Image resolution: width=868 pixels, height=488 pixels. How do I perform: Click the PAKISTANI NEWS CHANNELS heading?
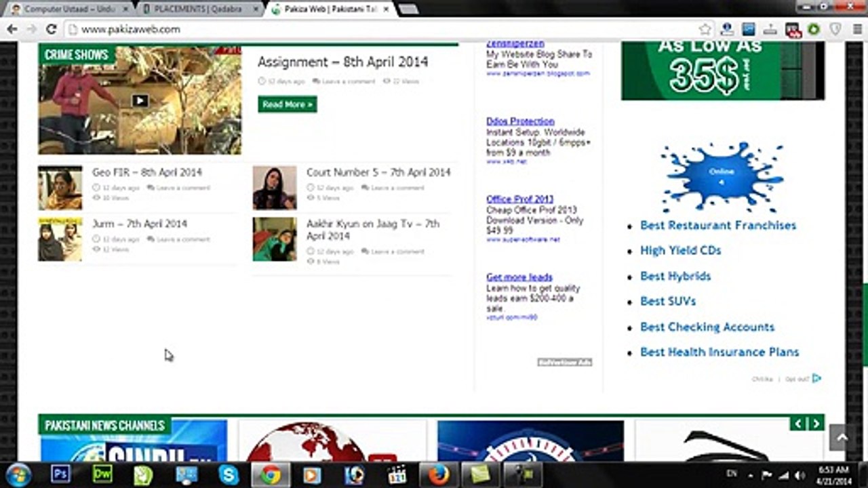point(104,426)
